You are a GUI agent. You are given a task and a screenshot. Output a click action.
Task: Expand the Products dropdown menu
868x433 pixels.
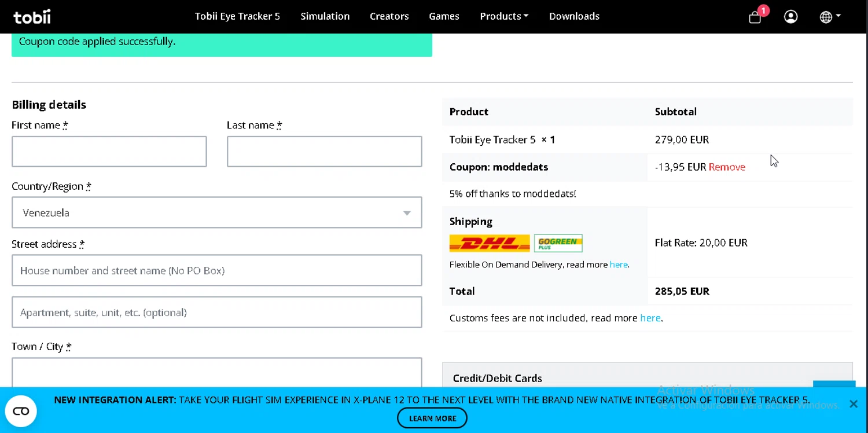(x=504, y=16)
